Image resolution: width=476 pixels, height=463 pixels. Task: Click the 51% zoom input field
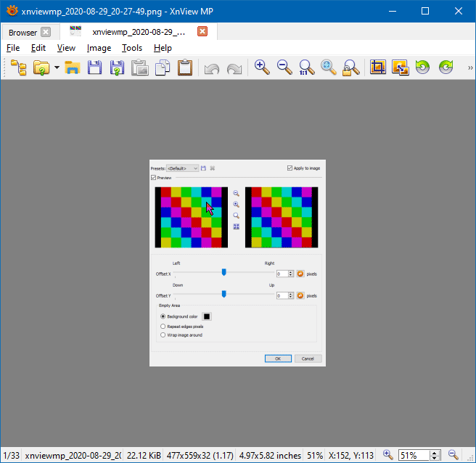click(x=414, y=456)
